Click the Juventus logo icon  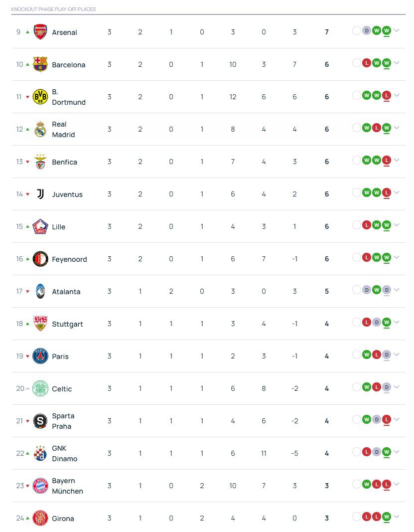pyautogui.click(x=40, y=194)
